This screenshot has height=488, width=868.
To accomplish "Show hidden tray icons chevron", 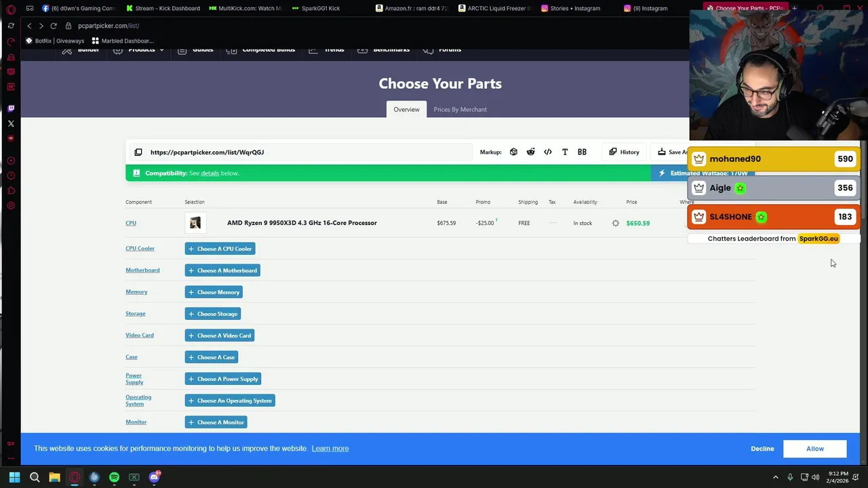I will point(776,477).
